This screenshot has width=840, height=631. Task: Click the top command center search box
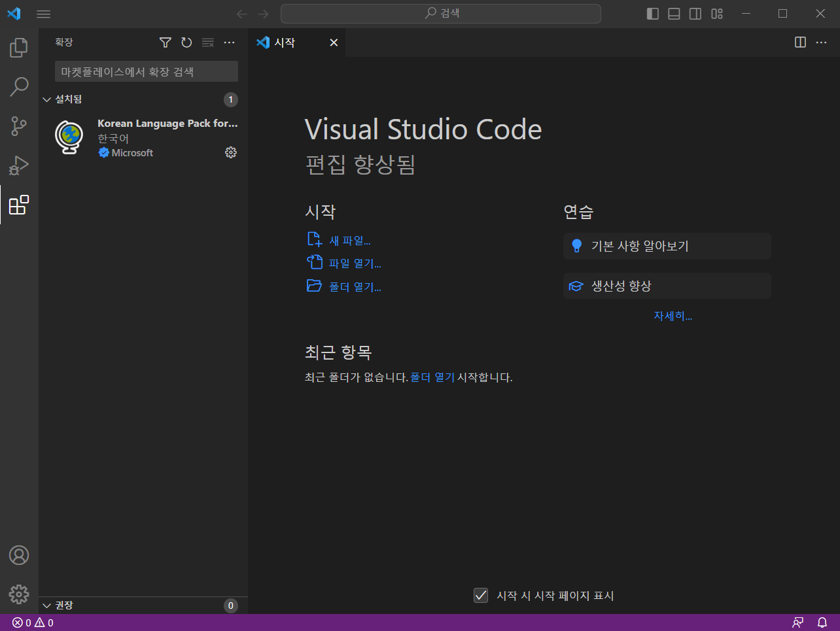pos(441,14)
